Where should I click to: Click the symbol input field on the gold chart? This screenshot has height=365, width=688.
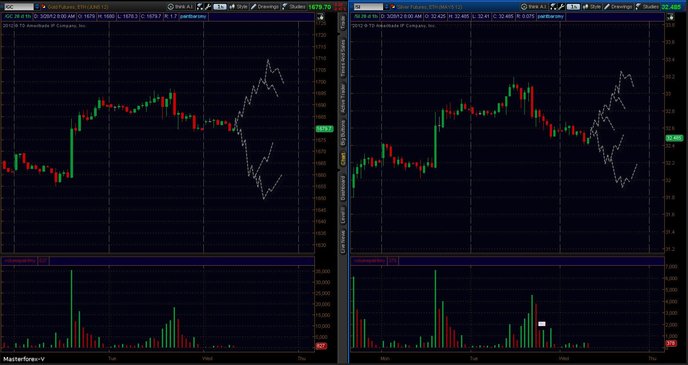(18, 7)
